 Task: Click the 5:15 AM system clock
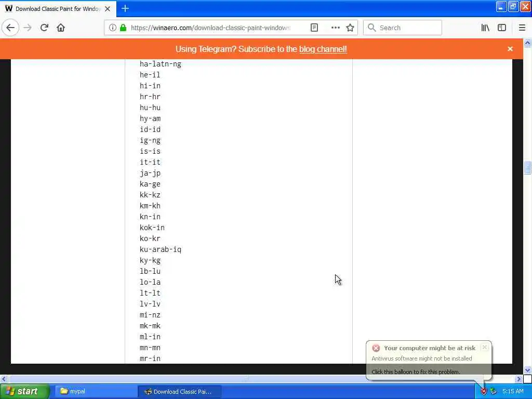513,392
